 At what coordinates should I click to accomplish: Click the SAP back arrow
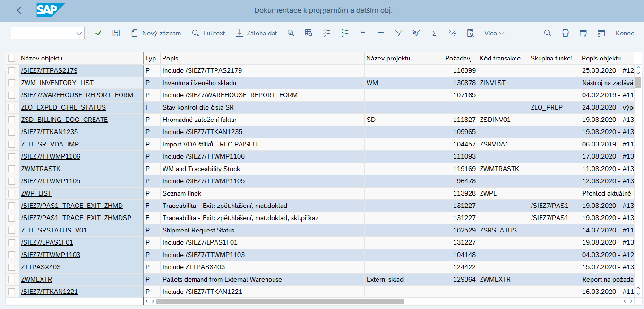pos(19,10)
